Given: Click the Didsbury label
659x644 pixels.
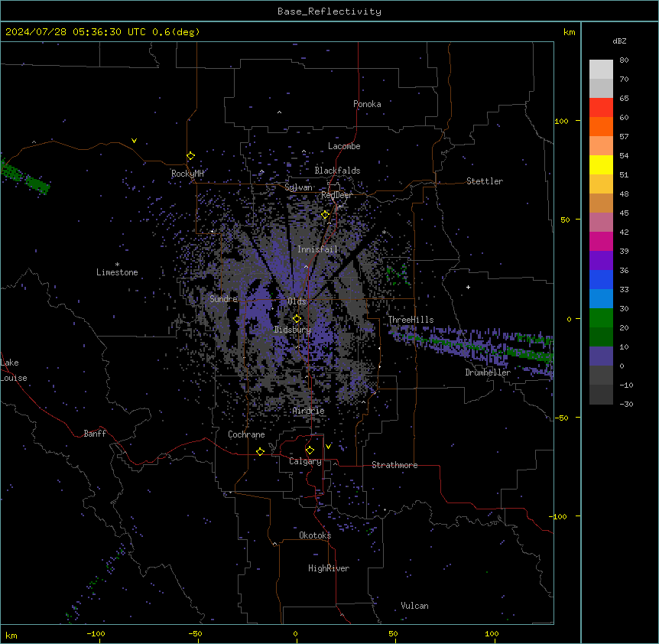Looking at the screenshot, I should [x=293, y=330].
